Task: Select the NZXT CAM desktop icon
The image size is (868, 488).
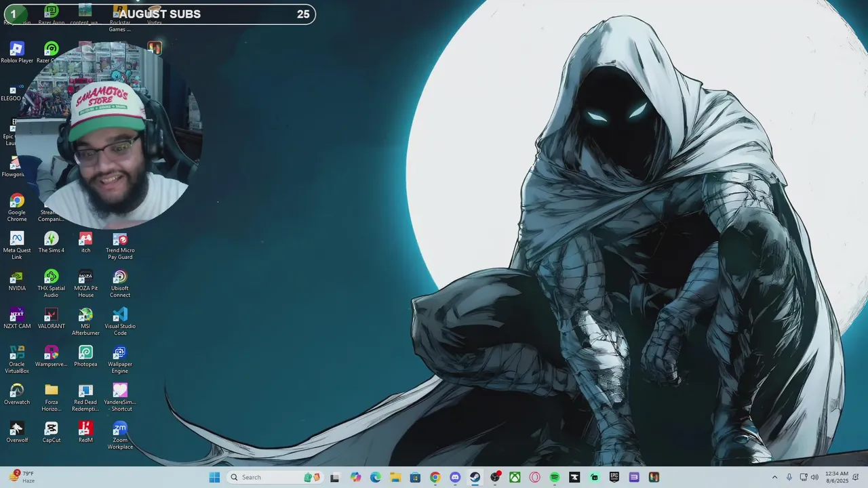Action: [x=17, y=318]
